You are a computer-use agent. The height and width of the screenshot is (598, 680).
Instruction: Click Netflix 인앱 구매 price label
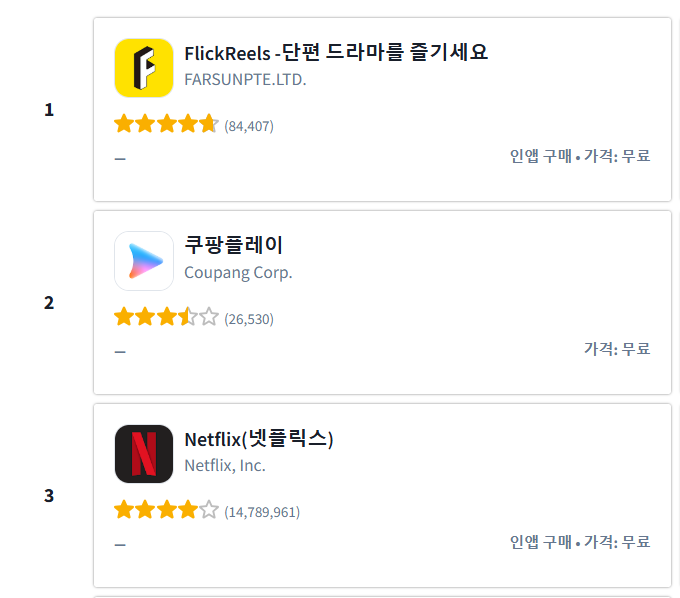pos(580,542)
